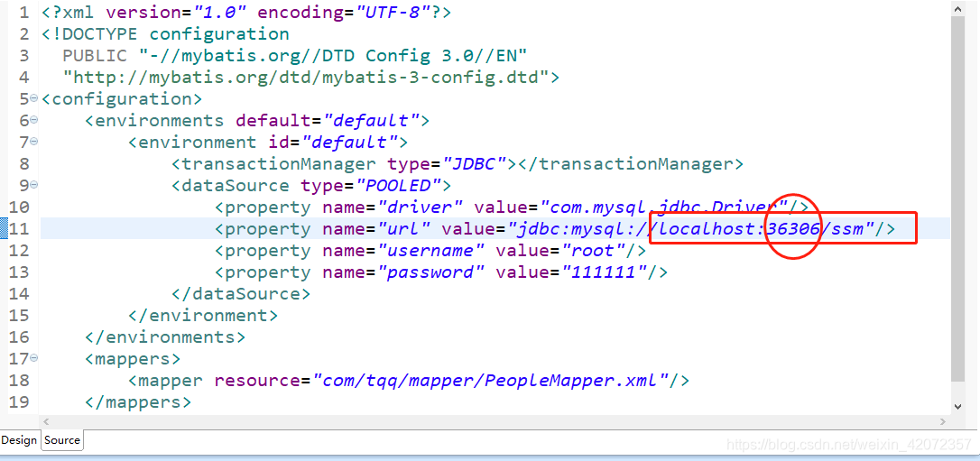
Task: Click line number 11 in the gutter
Action: [x=19, y=229]
